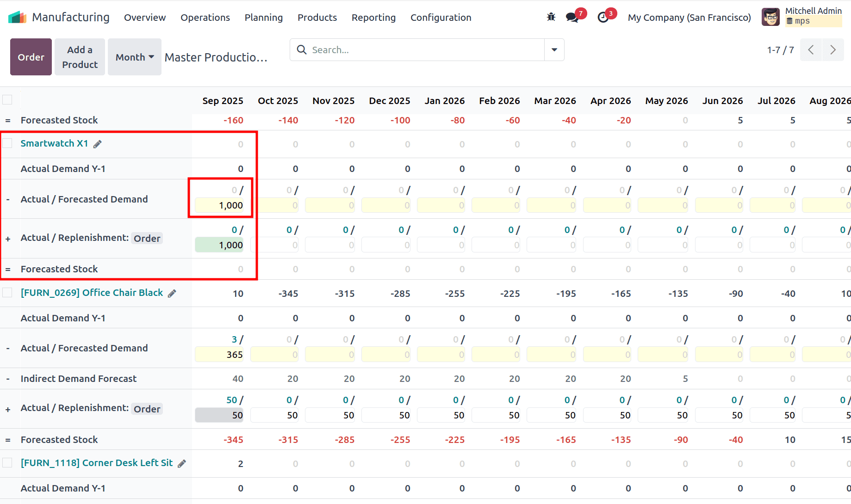Image resolution: width=851 pixels, height=504 pixels.
Task: Go to the next page with the right chevron
Action: pyautogui.click(x=832, y=49)
